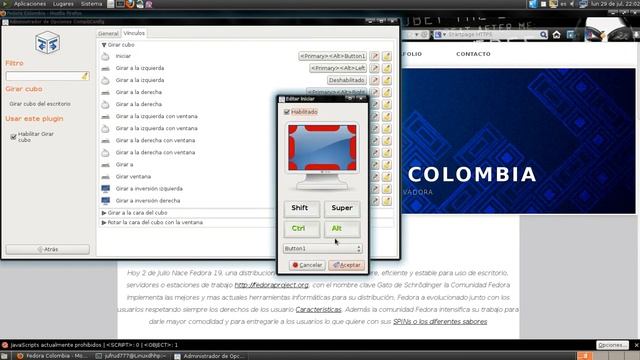Open the Lugares menu
Image resolution: width=640 pixels, height=360 pixels.
coord(63,4)
